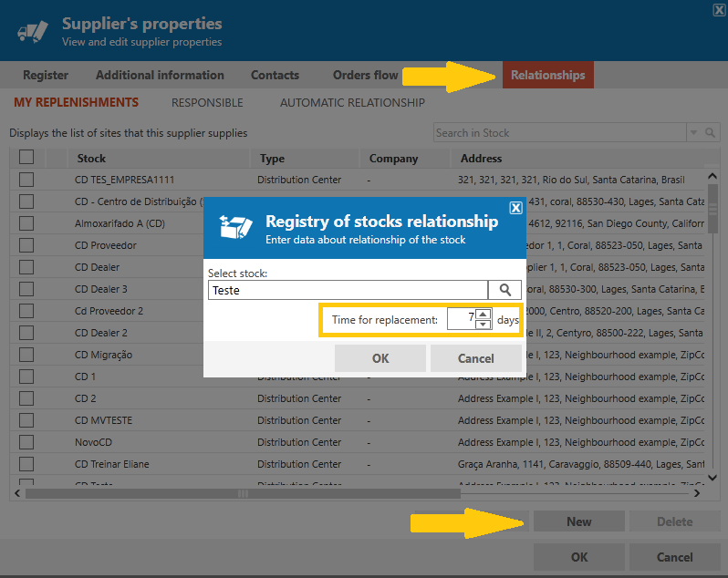Screen dimensions: 728x578
Task: Increase the Time for replacement days
Action: (484, 314)
